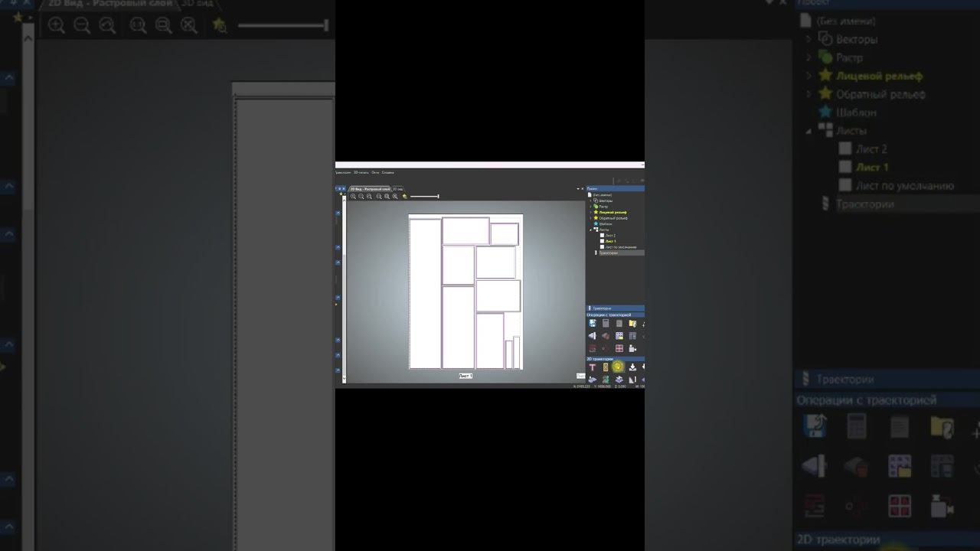Adjust contrast slider in 2D view toolbar

(x=424, y=196)
